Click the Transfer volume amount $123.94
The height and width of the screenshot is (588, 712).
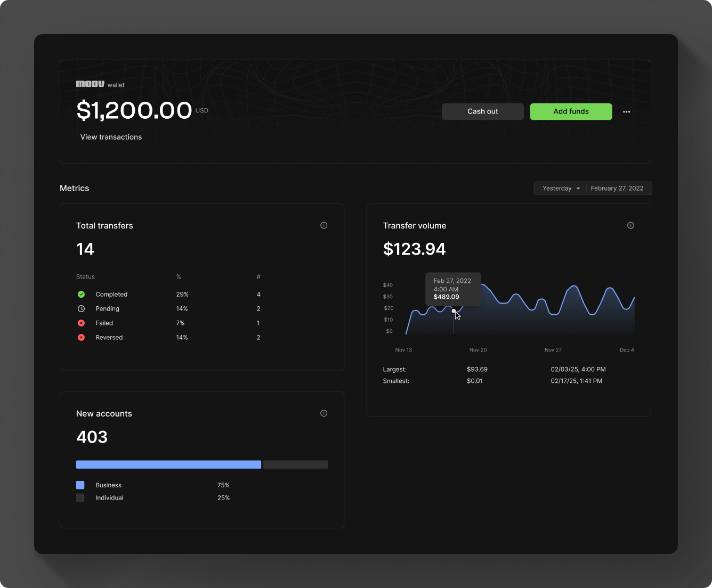click(x=414, y=249)
